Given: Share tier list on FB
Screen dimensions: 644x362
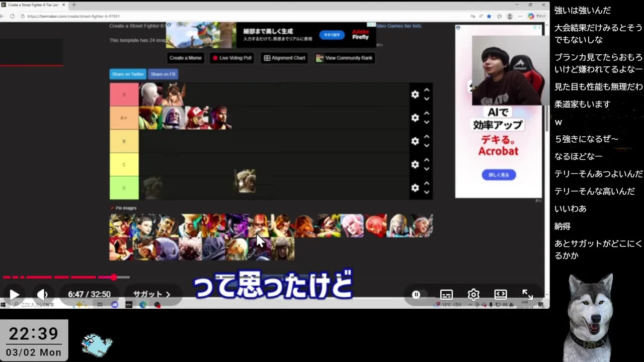Looking at the screenshot, I should (163, 74).
